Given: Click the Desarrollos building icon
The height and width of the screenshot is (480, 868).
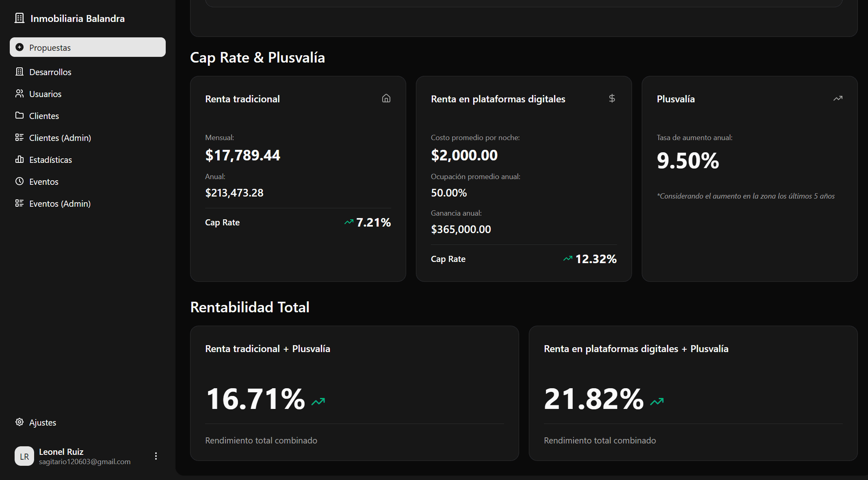Looking at the screenshot, I should [19, 72].
